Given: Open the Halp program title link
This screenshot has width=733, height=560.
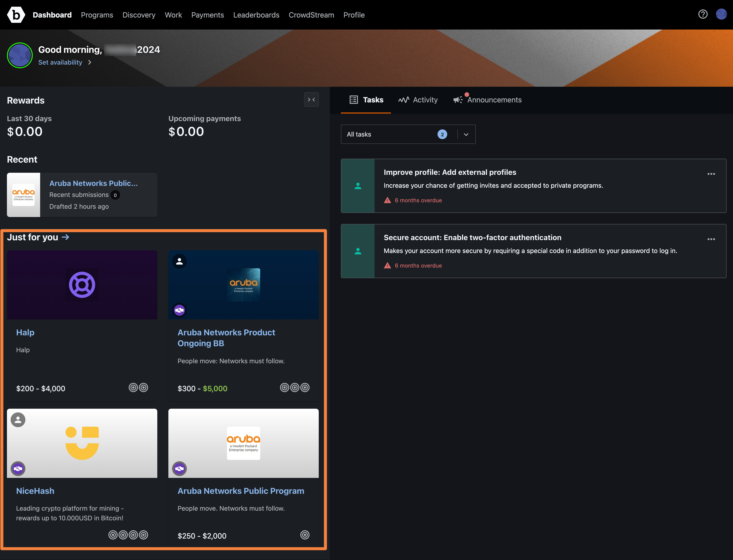Looking at the screenshot, I should click(25, 332).
